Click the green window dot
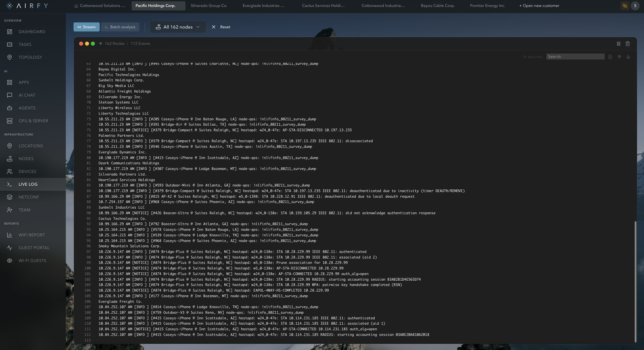Screen dimensions: 644x350 [93, 44]
